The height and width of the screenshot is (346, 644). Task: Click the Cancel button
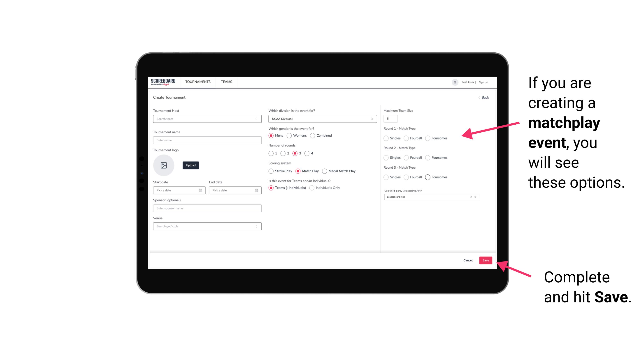[x=468, y=260]
